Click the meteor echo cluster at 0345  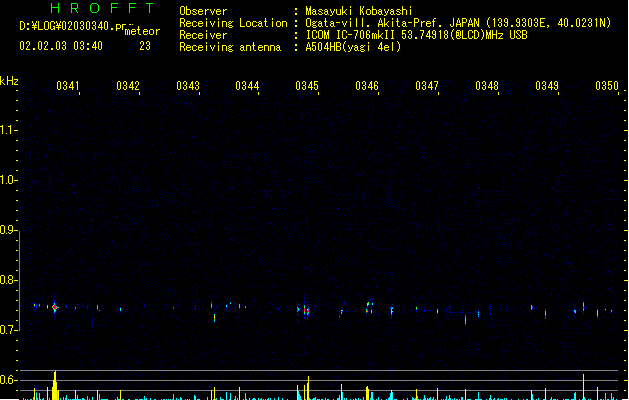click(x=303, y=310)
